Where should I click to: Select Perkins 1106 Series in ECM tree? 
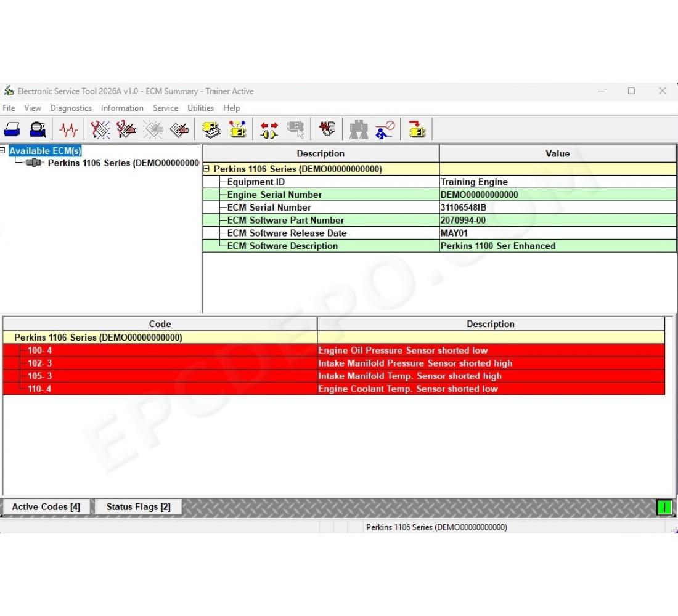coord(123,163)
